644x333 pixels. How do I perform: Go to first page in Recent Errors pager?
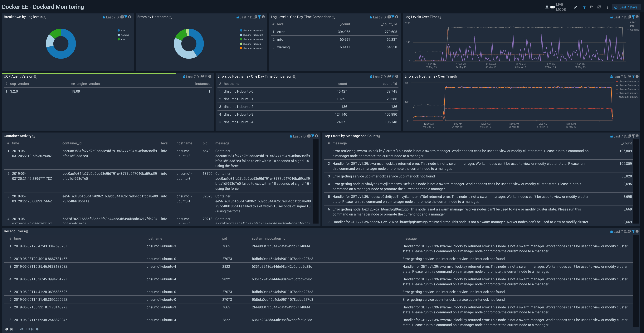6,329
